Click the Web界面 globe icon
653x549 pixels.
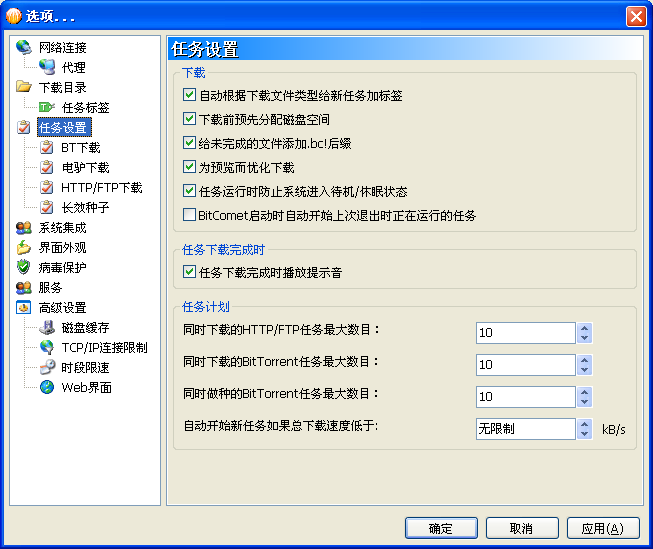(x=47, y=387)
